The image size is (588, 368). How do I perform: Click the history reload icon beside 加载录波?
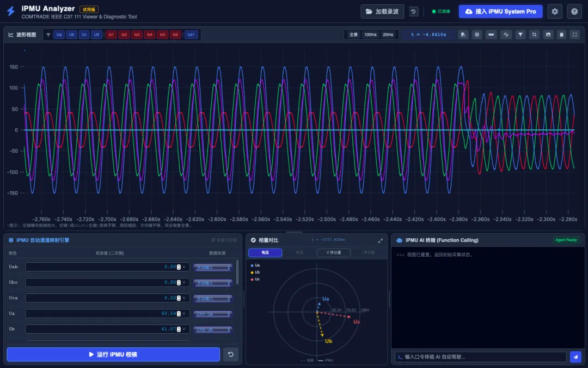(x=413, y=11)
